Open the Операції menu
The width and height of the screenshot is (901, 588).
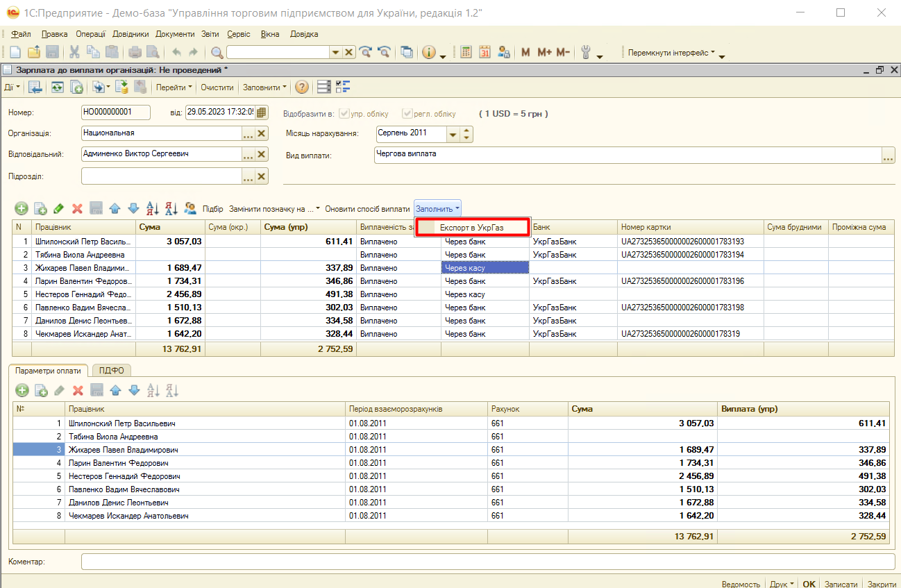tap(90, 34)
